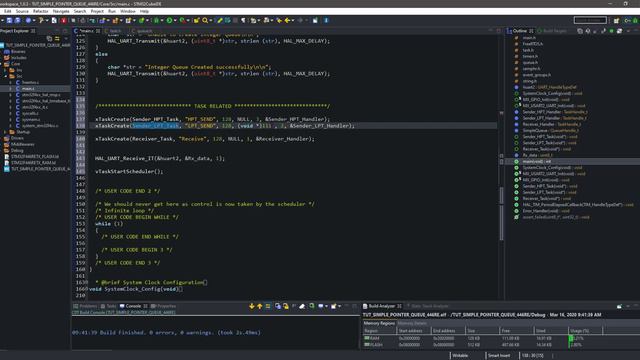Open the Project Explorer view menu arrow
Viewport: 640px width, 360px height.
(x=66, y=38)
